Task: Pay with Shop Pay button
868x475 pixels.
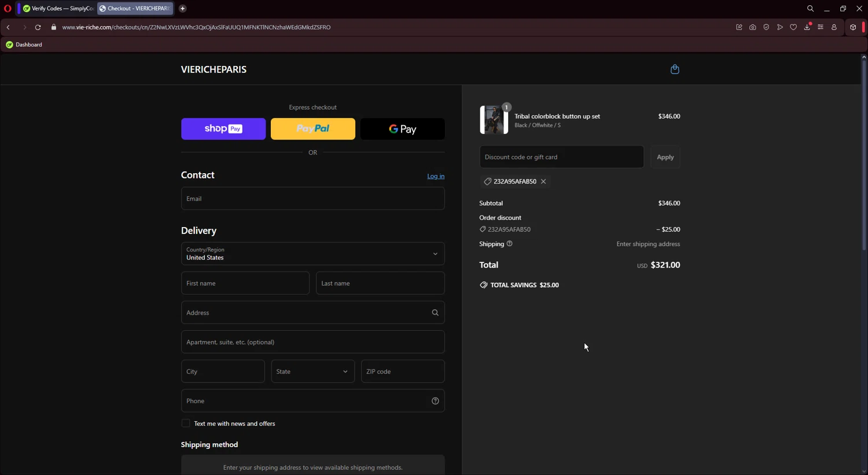Action: click(x=223, y=129)
